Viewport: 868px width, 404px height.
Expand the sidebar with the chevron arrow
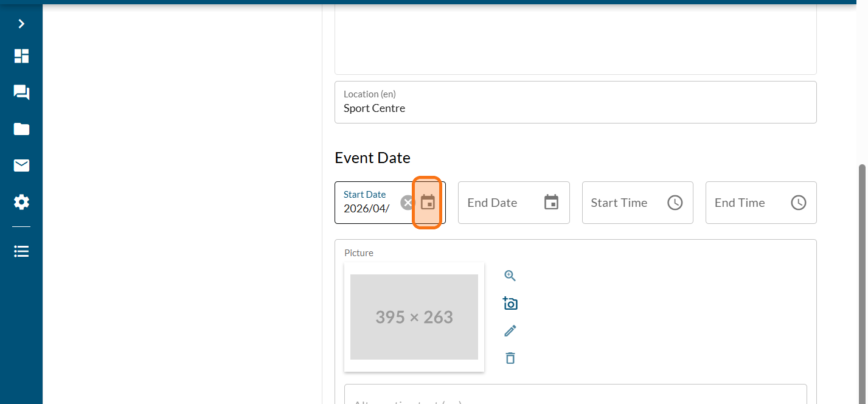point(21,24)
